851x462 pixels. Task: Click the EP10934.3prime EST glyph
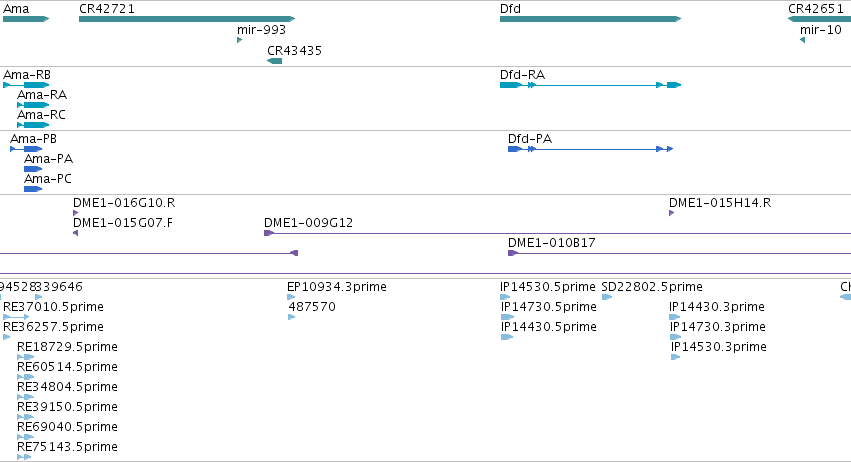coord(291,297)
